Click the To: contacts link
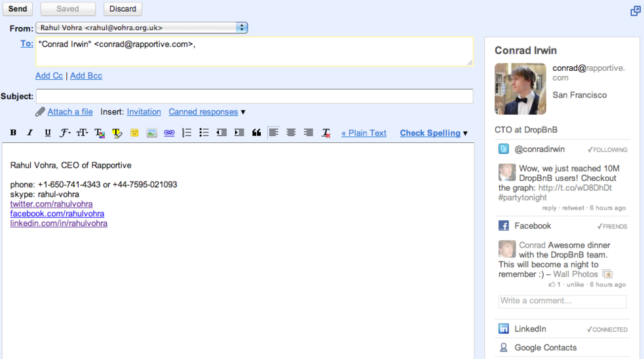 click(x=27, y=43)
